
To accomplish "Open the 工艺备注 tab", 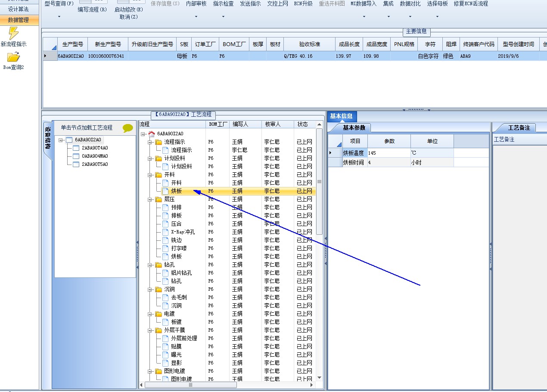I will click(x=519, y=128).
